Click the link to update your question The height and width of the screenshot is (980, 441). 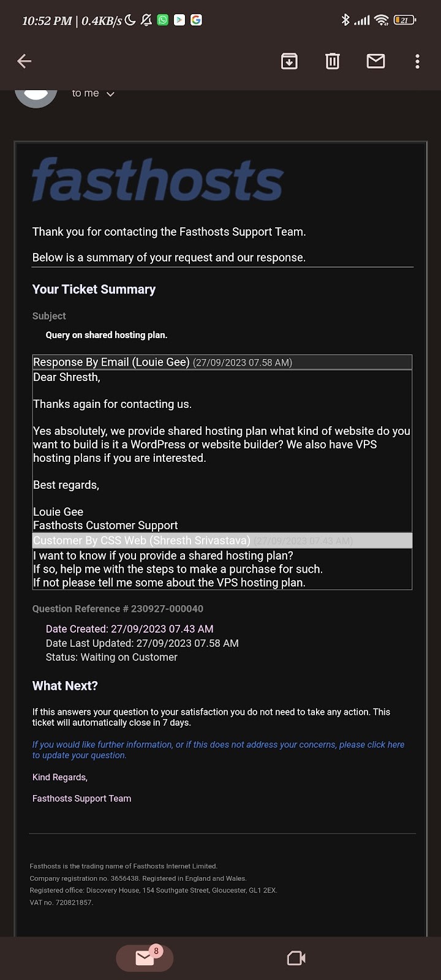click(218, 750)
